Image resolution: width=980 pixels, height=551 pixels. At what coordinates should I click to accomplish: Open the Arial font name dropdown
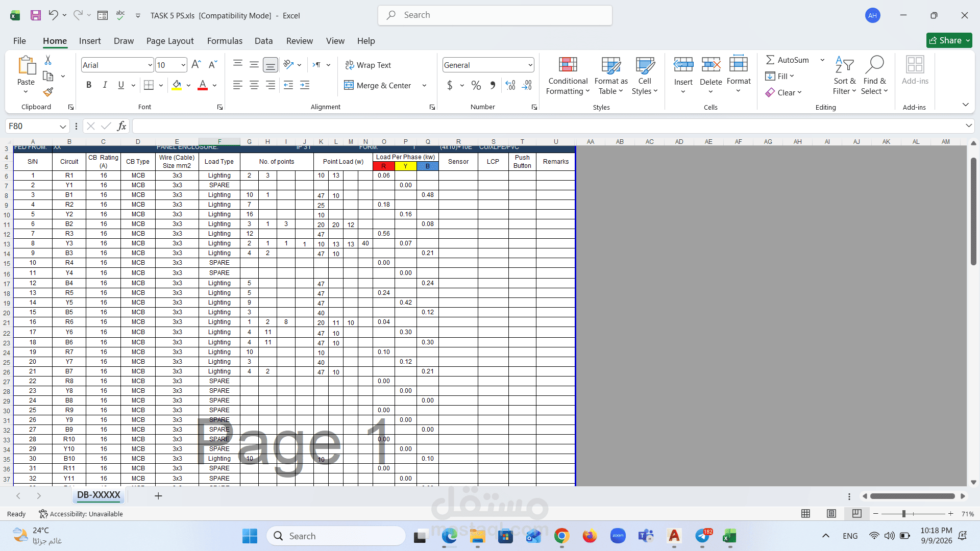tap(150, 65)
